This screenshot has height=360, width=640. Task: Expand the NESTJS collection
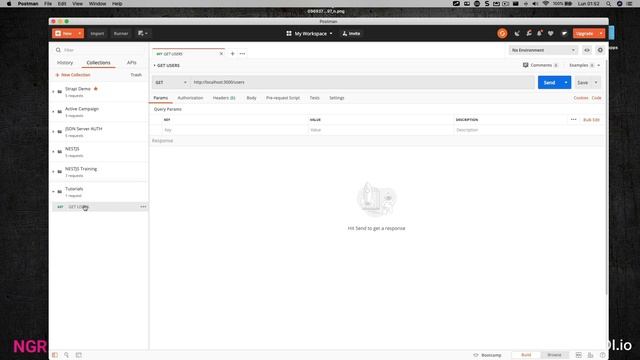click(53, 152)
